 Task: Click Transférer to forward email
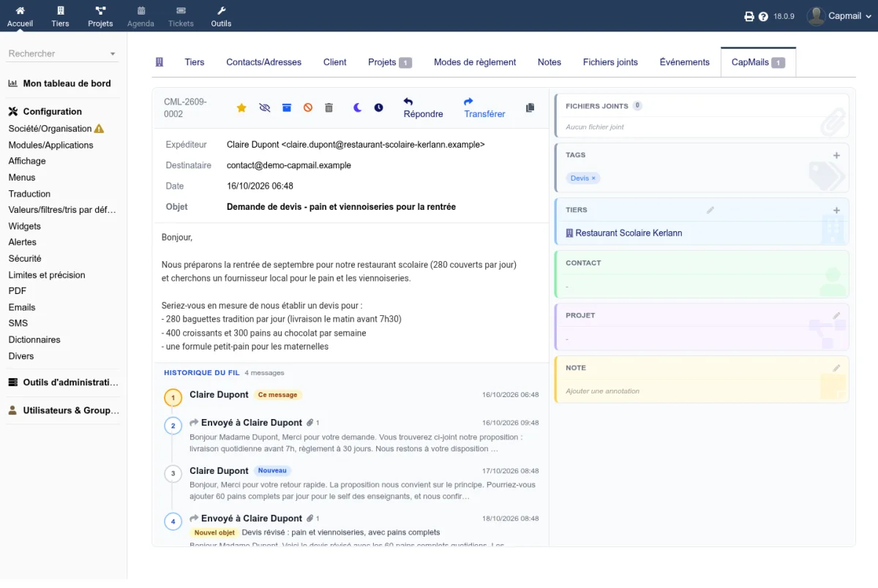484,108
